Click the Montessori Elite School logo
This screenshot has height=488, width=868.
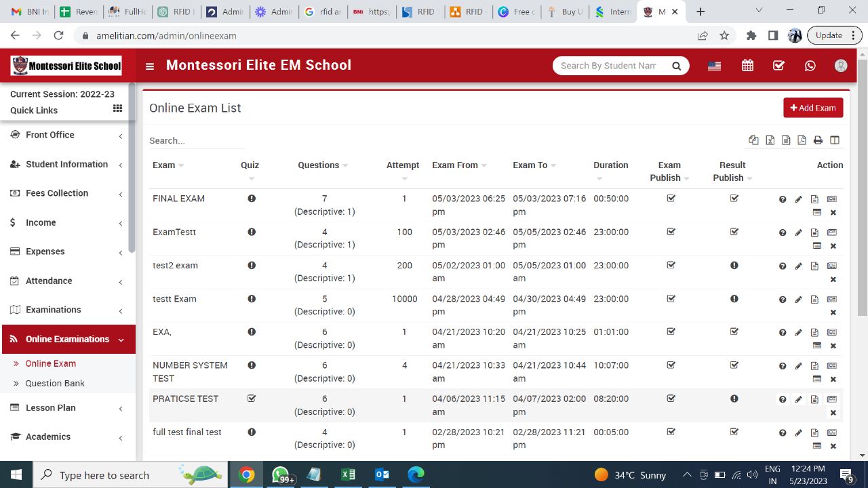(x=66, y=66)
